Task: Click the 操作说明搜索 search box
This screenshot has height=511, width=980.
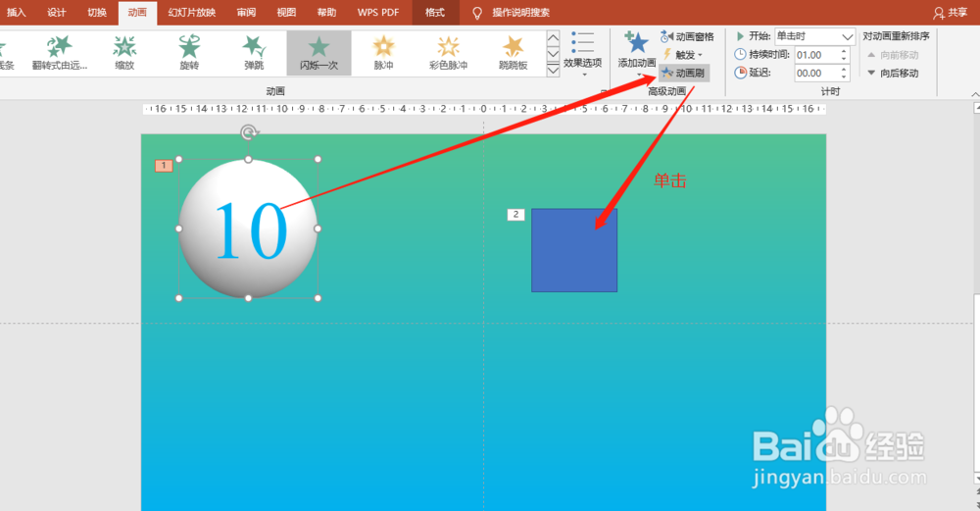Action: coord(520,13)
